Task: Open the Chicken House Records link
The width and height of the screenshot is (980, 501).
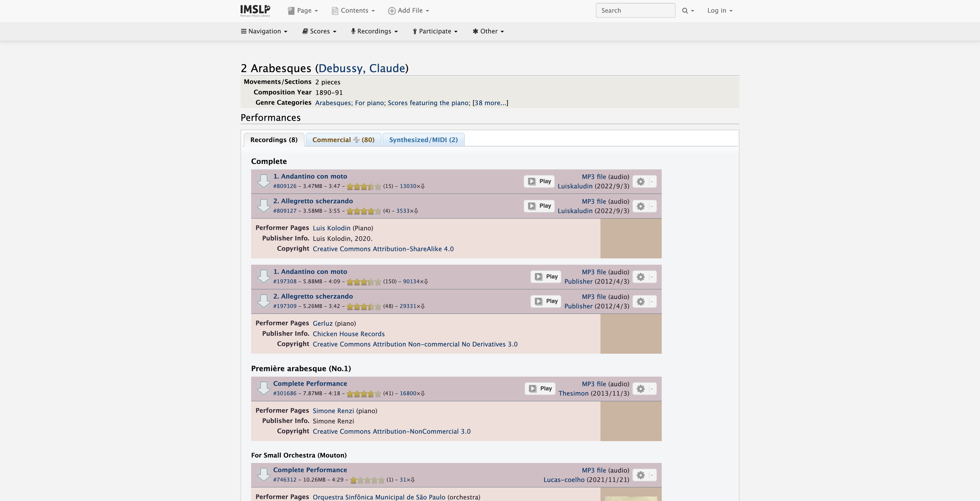Action: [x=348, y=334]
